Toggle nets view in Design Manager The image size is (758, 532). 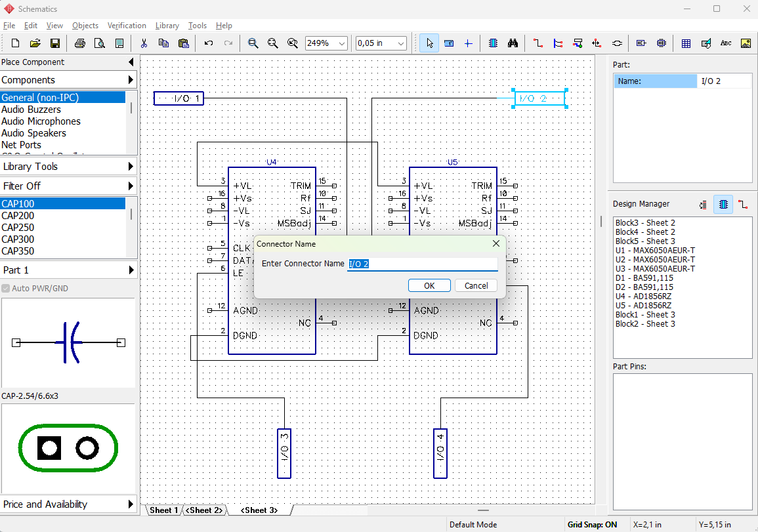743,205
